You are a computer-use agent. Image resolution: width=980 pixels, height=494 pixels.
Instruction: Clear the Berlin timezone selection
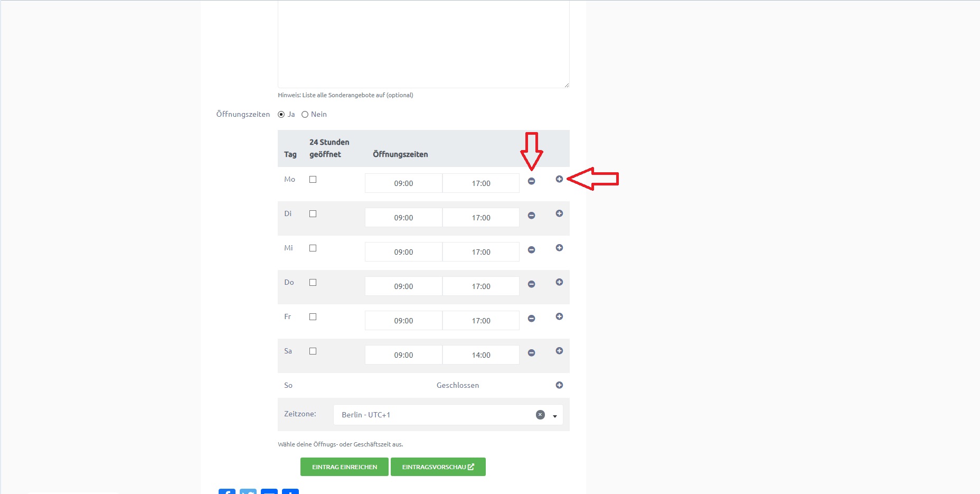(540, 415)
